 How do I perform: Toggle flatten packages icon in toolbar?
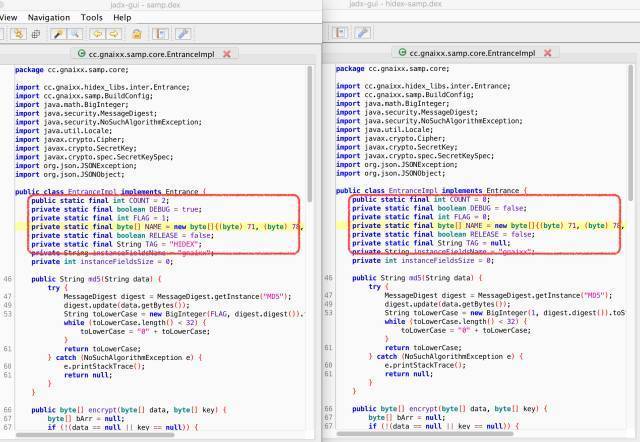(35, 34)
